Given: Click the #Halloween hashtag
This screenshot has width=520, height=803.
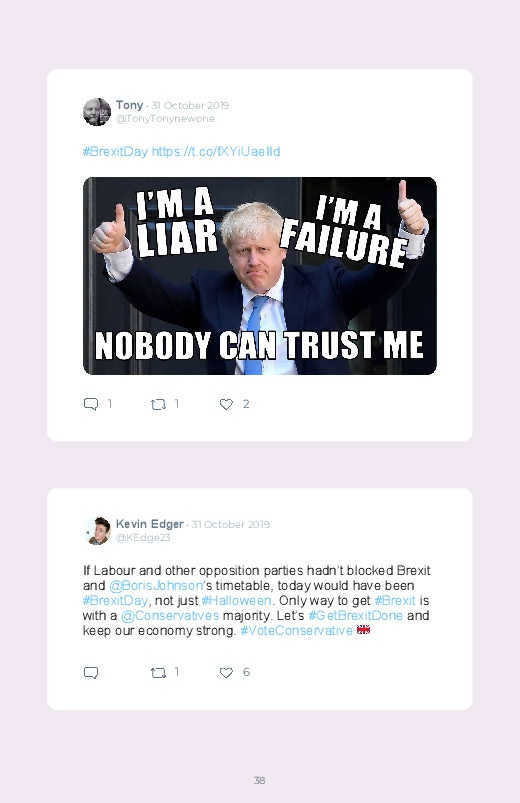Looking at the screenshot, I should click(x=236, y=600).
